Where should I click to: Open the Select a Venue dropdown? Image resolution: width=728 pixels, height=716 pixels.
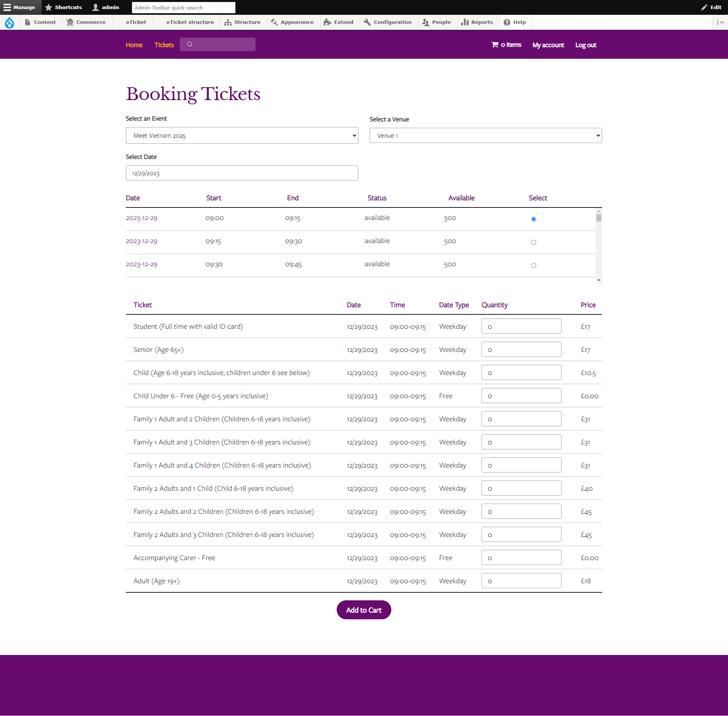click(x=485, y=135)
